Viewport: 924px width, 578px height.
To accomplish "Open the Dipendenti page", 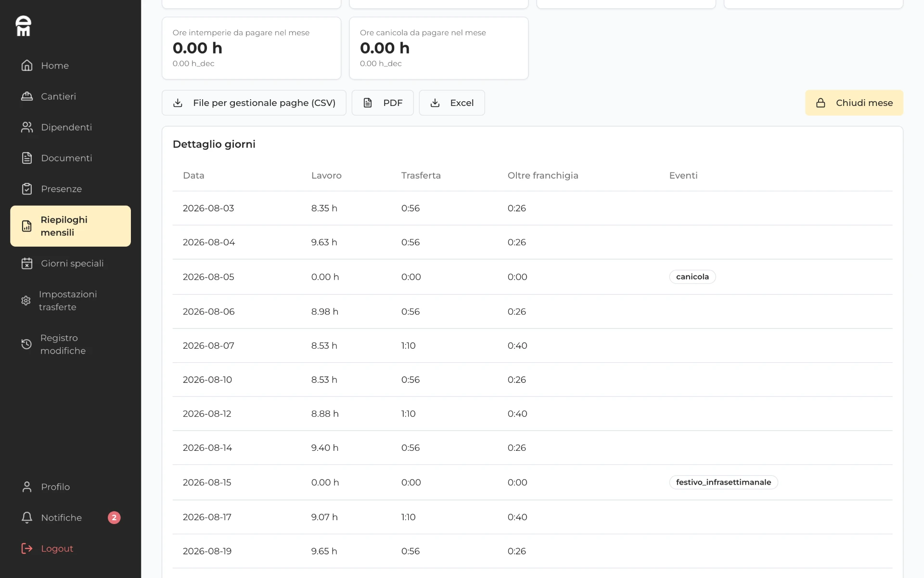I will pos(70,127).
